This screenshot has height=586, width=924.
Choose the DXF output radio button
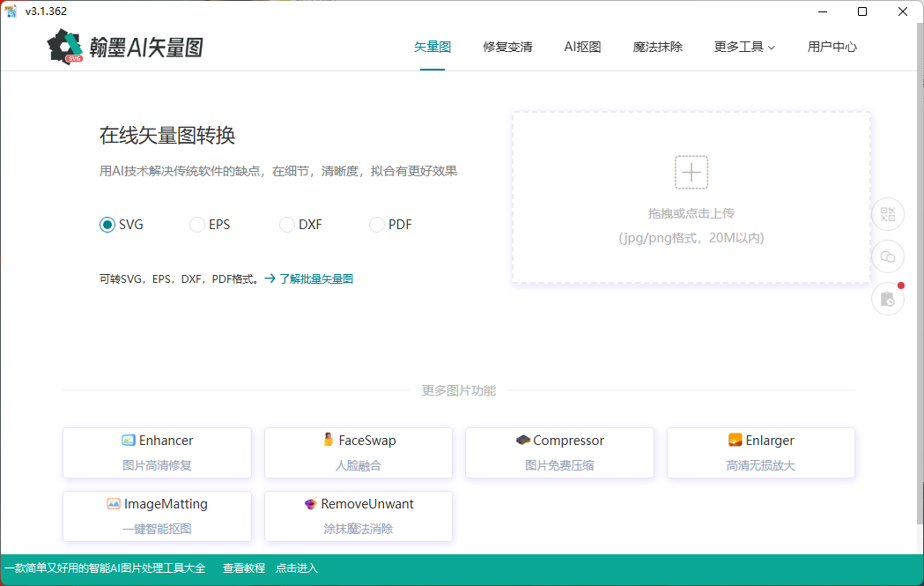pyautogui.click(x=287, y=225)
